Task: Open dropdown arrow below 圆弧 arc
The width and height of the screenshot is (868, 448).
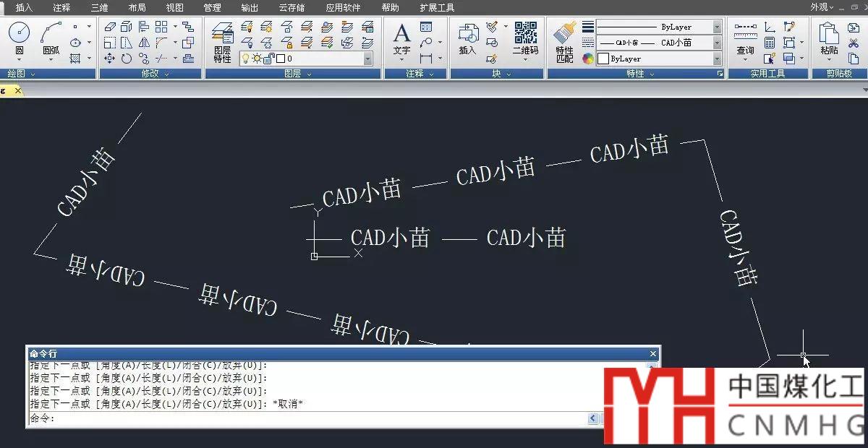Action: 51,60
